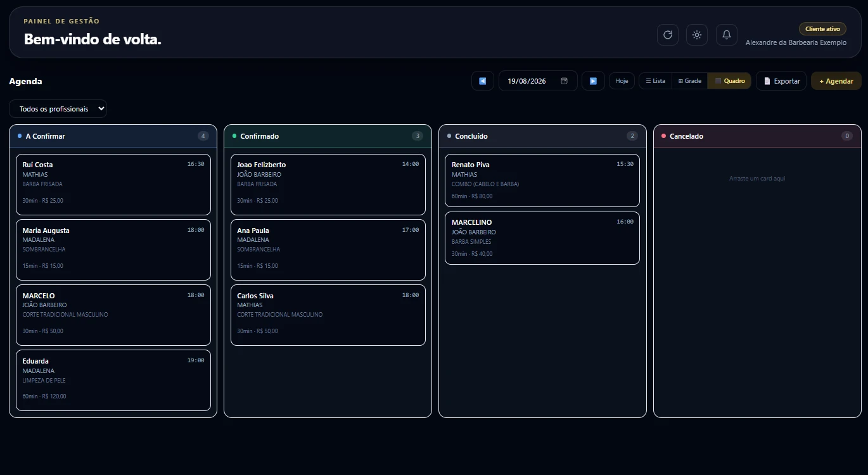
Task: Open MARCELO appointment card
Action: [x=113, y=315]
